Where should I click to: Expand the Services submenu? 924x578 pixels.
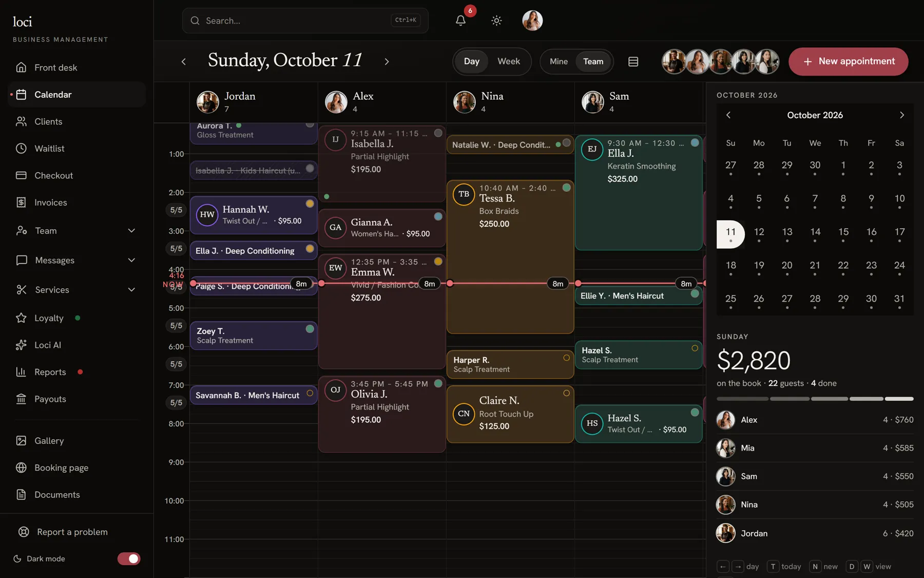[x=76, y=290]
